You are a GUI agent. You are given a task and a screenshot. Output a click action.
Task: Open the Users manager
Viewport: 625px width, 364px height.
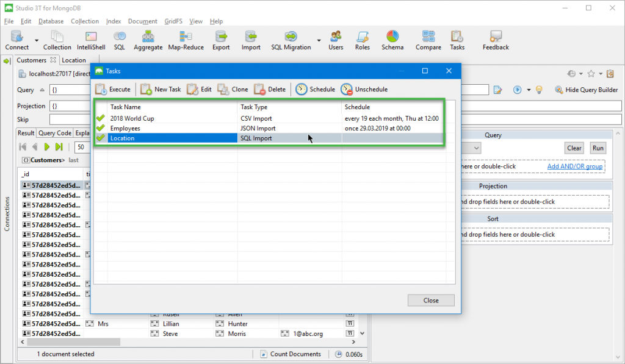click(336, 40)
